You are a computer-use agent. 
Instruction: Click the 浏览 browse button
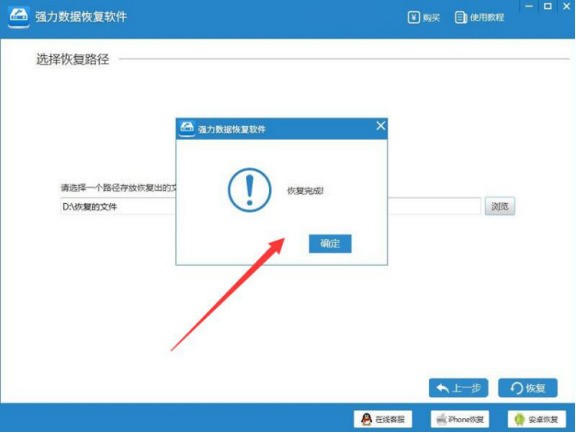[500, 206]
